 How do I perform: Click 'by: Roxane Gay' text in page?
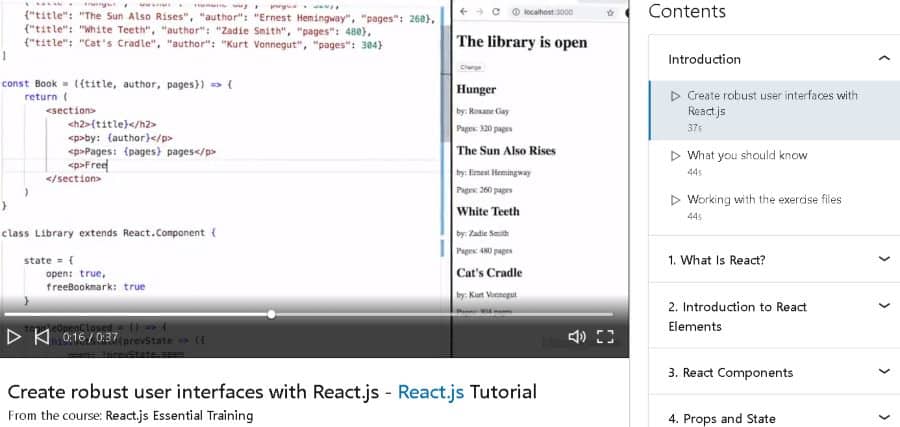(x=482, y=111)
